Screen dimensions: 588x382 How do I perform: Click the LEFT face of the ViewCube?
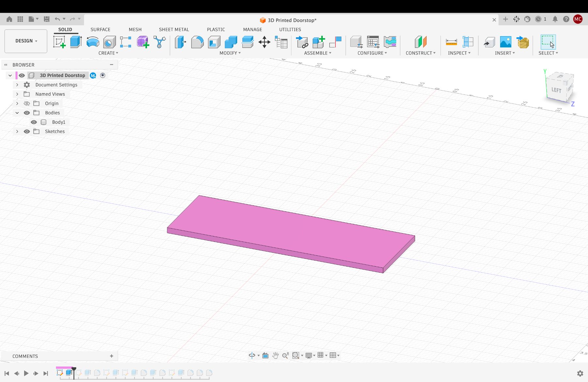pos(556,90)
